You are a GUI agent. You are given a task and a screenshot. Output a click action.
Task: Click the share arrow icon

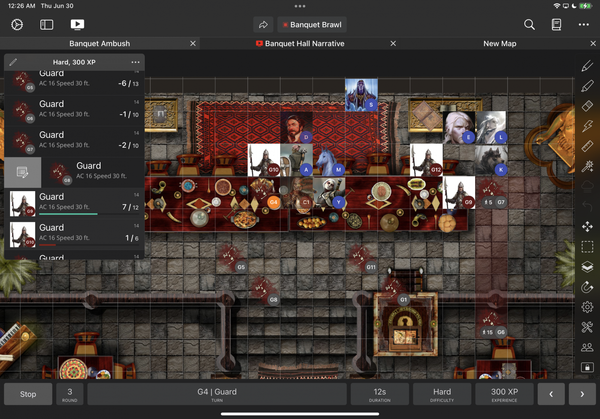pyautogui.click(x=262, y=24)
